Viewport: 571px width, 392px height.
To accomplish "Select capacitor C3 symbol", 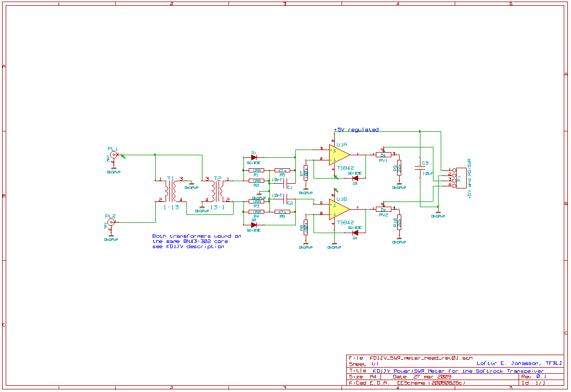I will [x=419, y=168].
